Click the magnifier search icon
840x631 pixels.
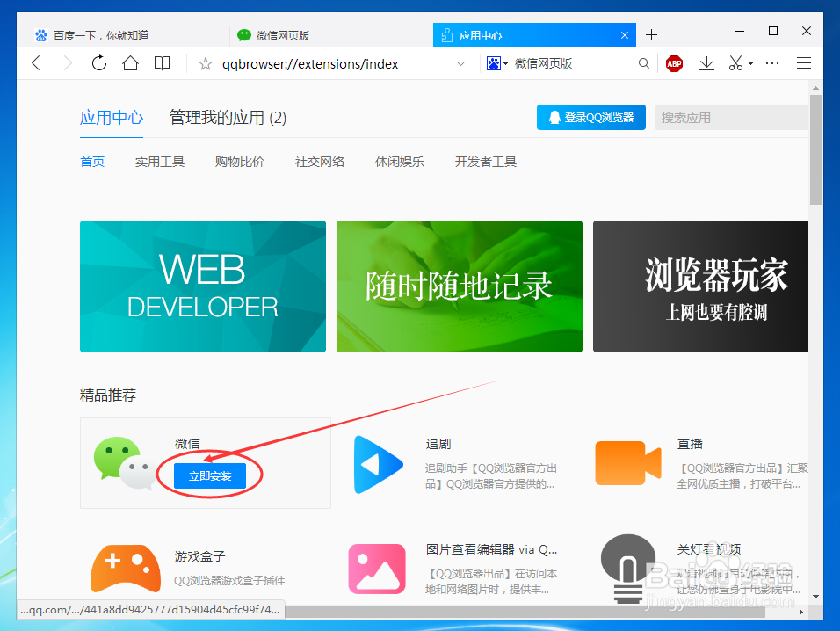tap(644, 64)
